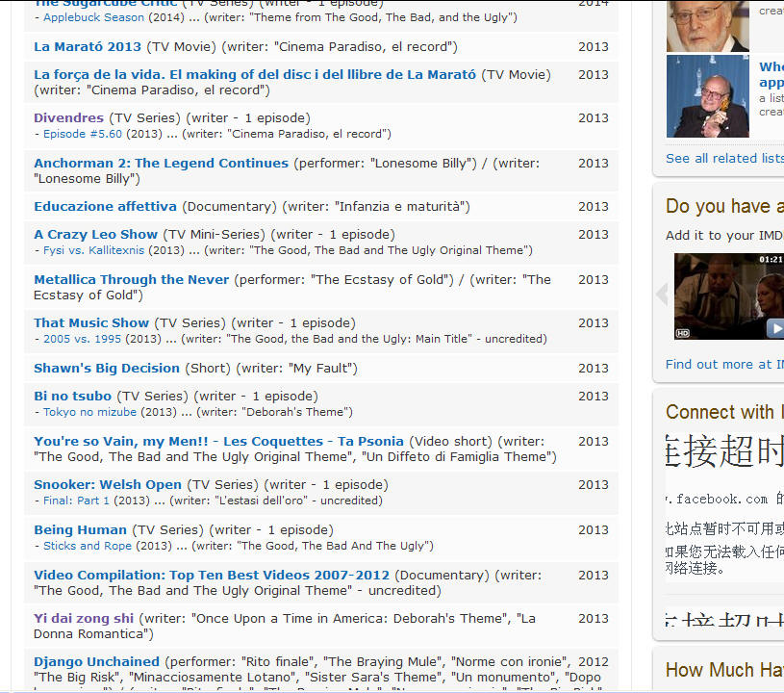Viewport: 784px width, 693px height.
Task: Click facebook.com text in Connect panel
Action: click(721, 500)
